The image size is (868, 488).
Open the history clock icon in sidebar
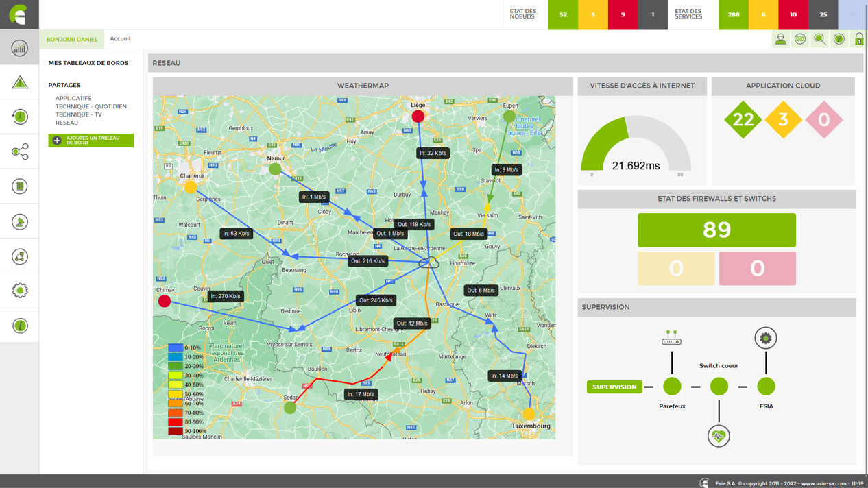pos(19,117)
